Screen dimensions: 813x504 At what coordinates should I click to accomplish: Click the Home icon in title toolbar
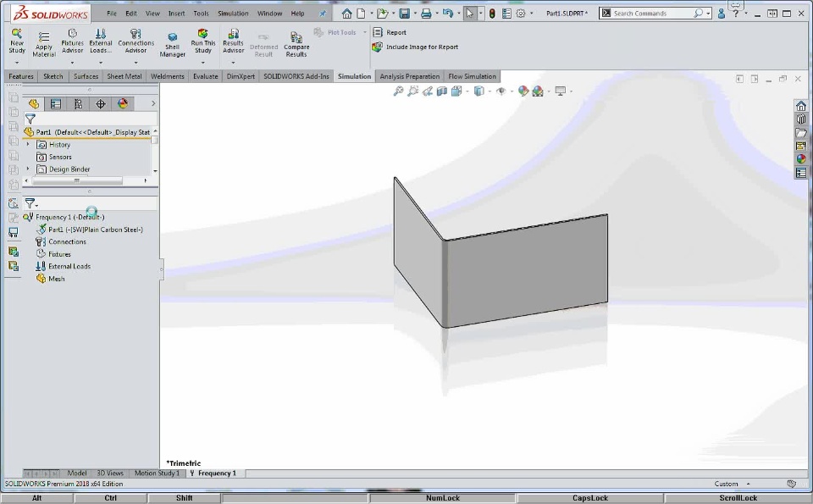point(346,14)
